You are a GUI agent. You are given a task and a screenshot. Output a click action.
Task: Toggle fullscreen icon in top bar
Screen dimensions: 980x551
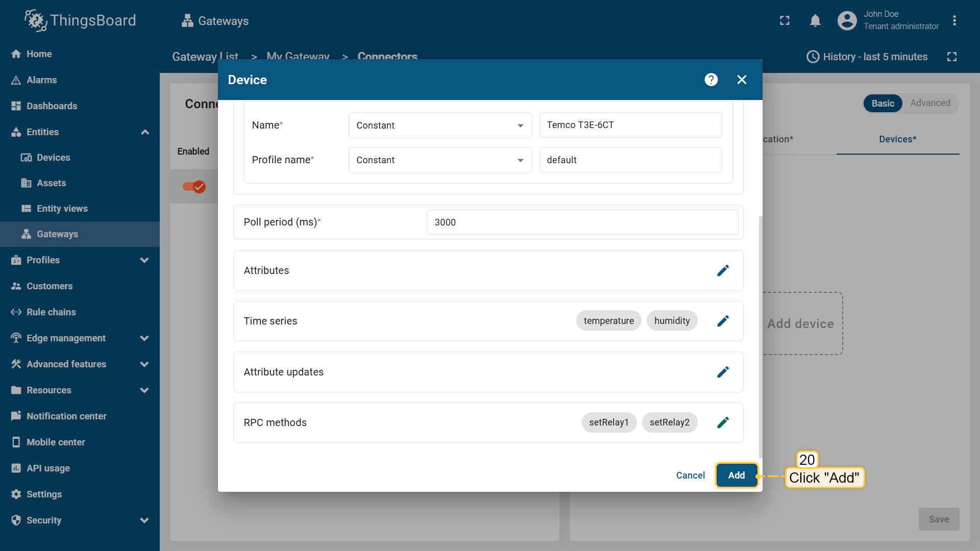pos(785,20)
